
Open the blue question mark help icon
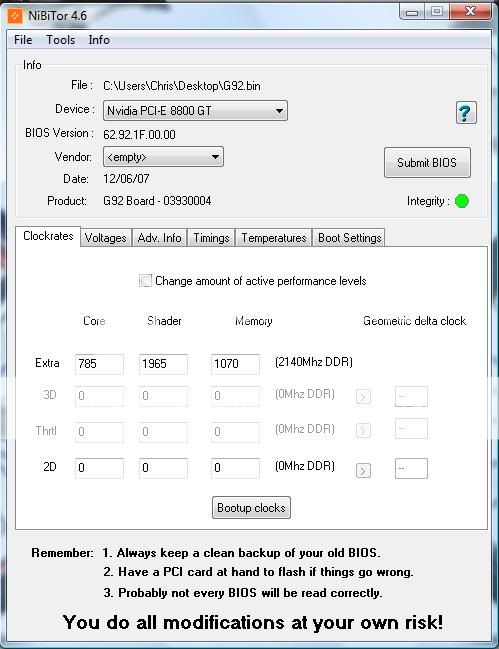[466, 113]
